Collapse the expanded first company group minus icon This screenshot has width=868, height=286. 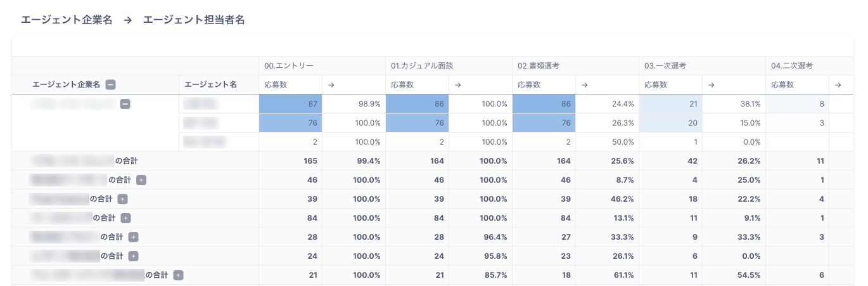(x=125, y=104)
